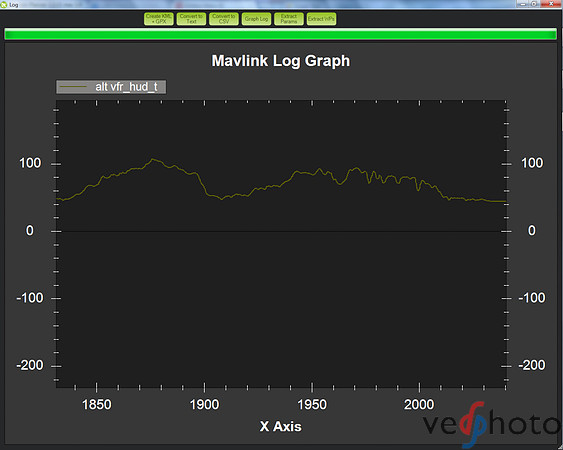Image resolution: width=563 pixels, height=450 pixels.
Task: Click the 1950 x-axis label
Action: (312, 405)
